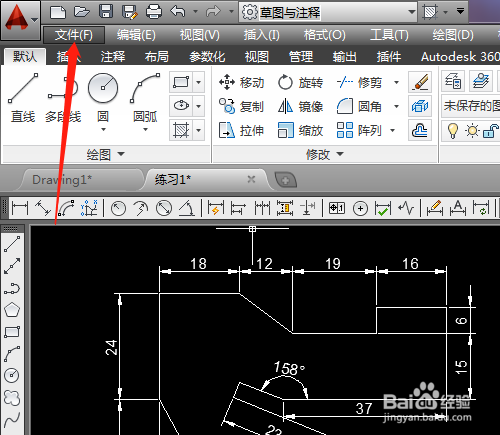Open the 格式(O) menu
This screenshot has width=500, height=435.
coord(325,35)
